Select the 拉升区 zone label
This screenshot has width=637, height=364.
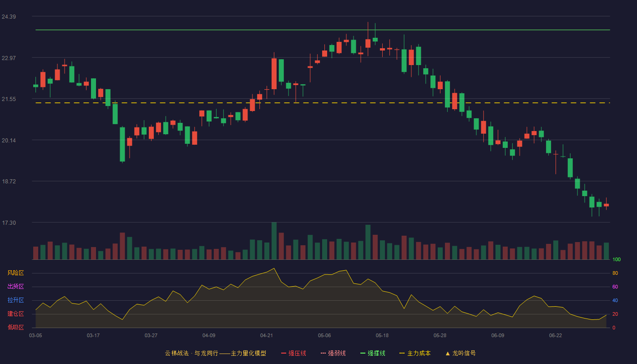point(15,300)
